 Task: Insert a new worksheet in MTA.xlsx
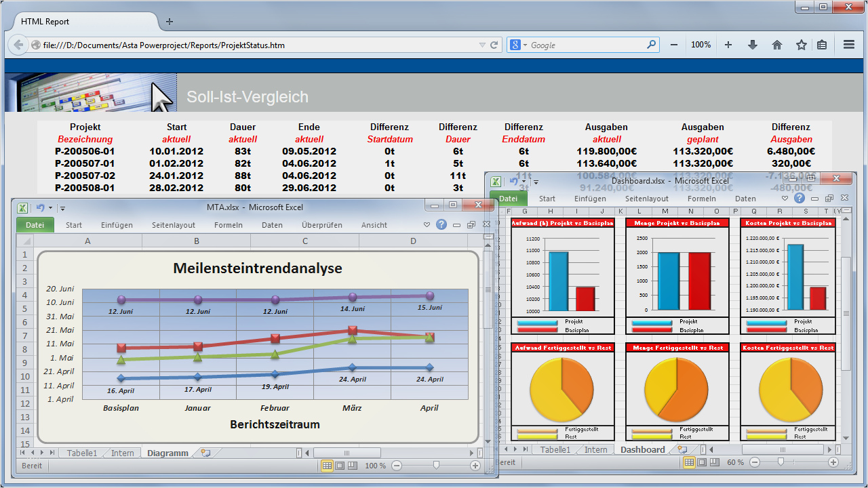(205, 453)
